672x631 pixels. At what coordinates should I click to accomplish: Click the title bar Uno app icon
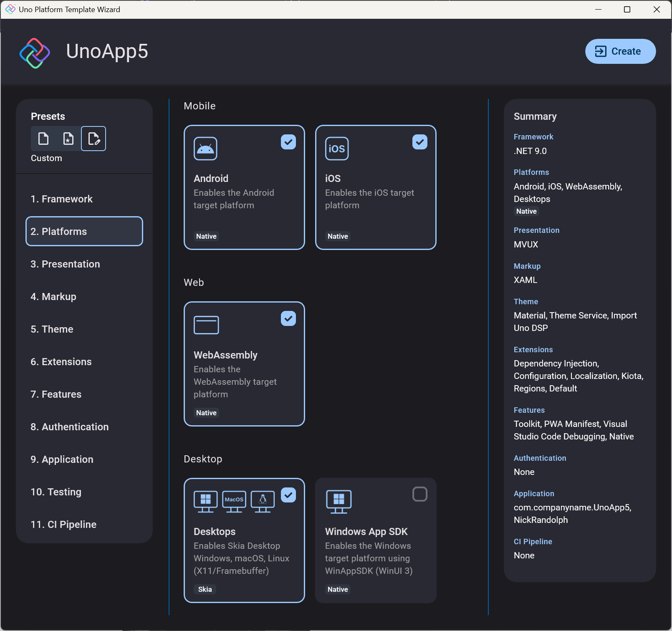pos(10,9)
